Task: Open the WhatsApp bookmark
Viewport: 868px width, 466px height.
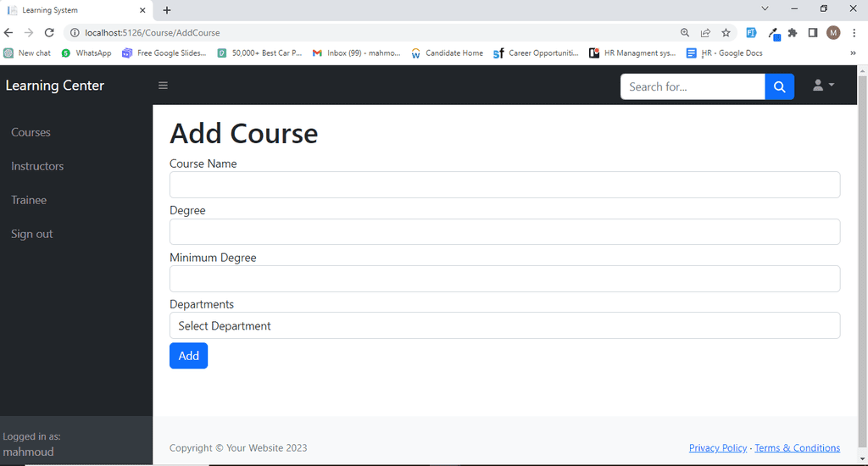Action: pyautogui.click(x=86, y=53)
